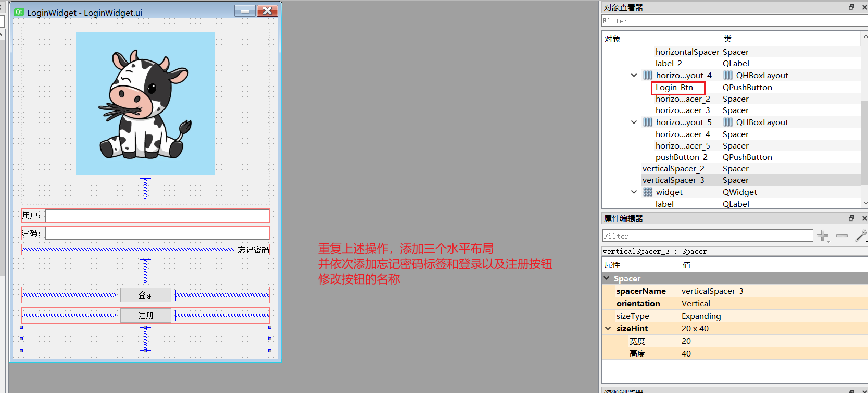Select the horizontal spacer left of 忘记密码
Screen dimensions: 868x393
[x=128, y=250]
